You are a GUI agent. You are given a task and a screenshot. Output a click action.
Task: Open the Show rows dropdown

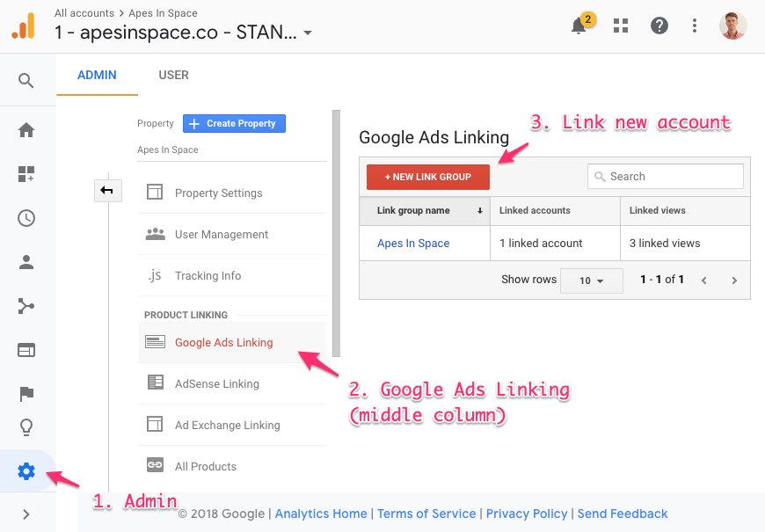click(591, 281)
